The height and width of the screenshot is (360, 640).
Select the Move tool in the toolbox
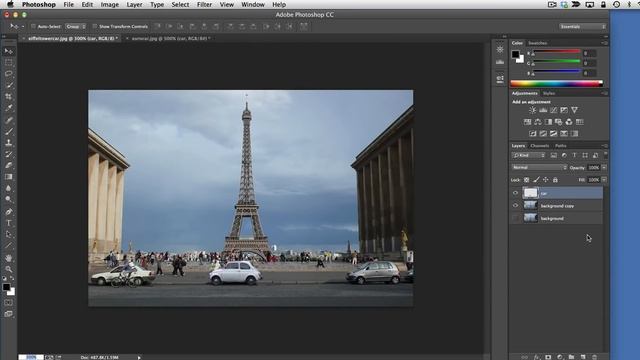pos(9,51)
